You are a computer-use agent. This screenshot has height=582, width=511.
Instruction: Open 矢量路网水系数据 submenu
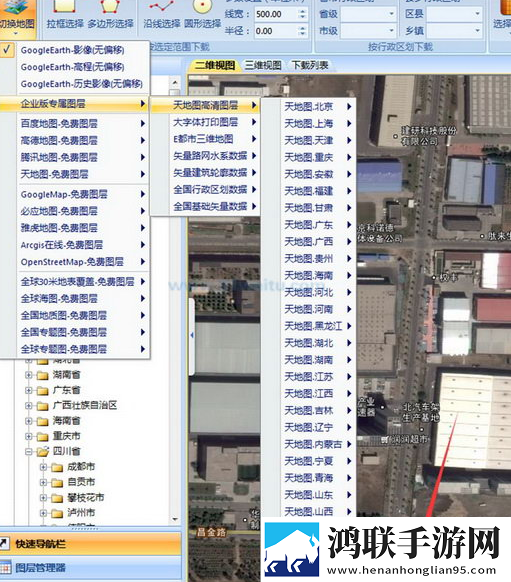pyautogui.click(x=205, y=156)
